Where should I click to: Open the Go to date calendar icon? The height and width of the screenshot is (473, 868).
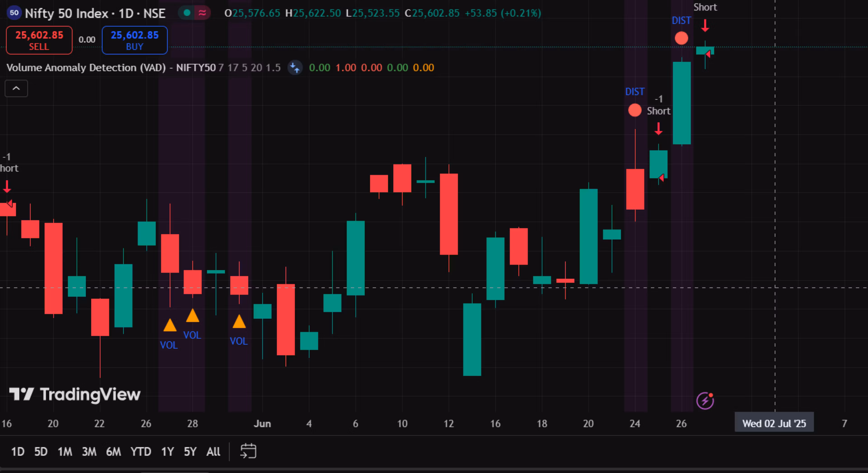248,451
